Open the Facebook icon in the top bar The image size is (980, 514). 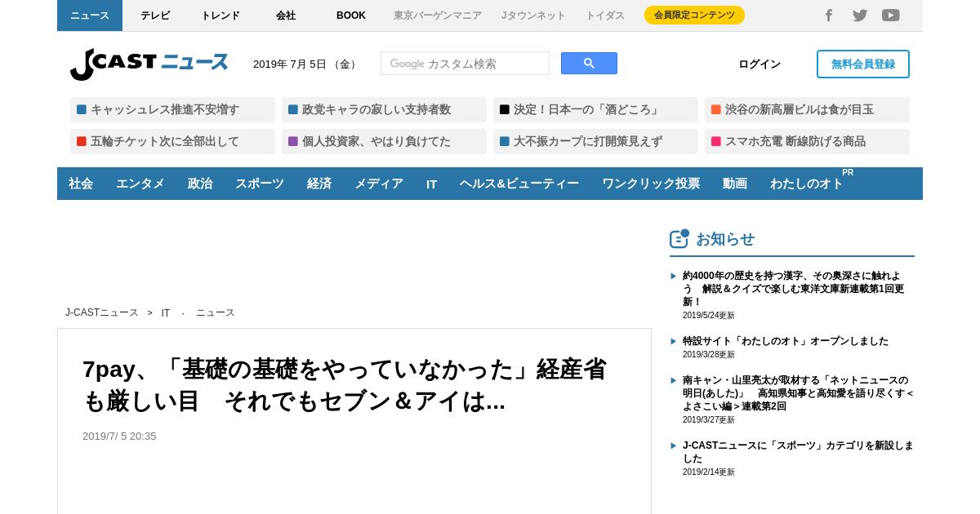828,16
